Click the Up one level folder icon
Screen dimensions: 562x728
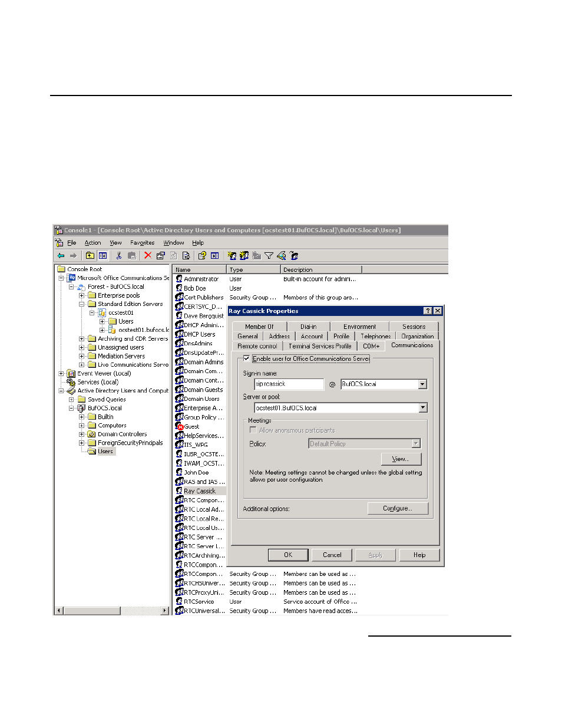click(90, 256)
